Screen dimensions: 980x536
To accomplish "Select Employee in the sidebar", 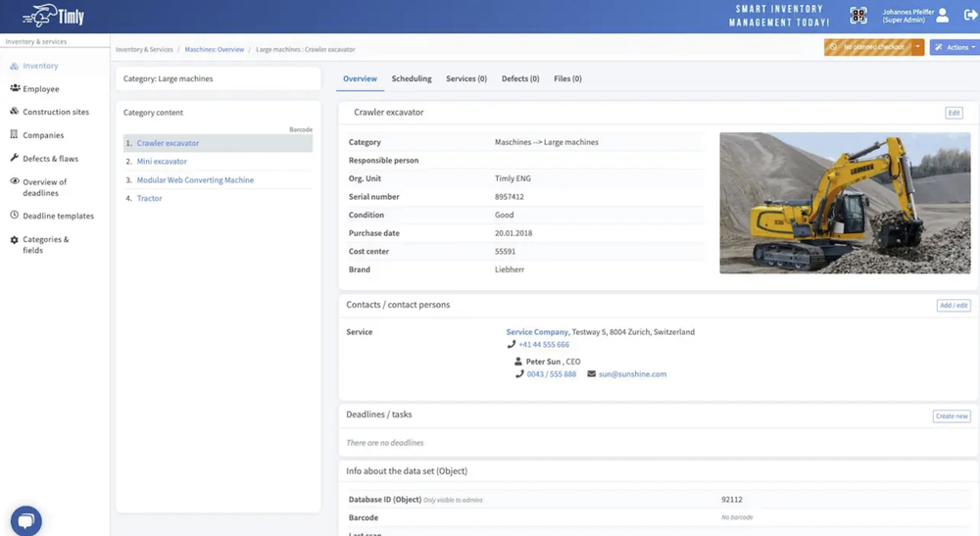I will [x=40, y=89].
